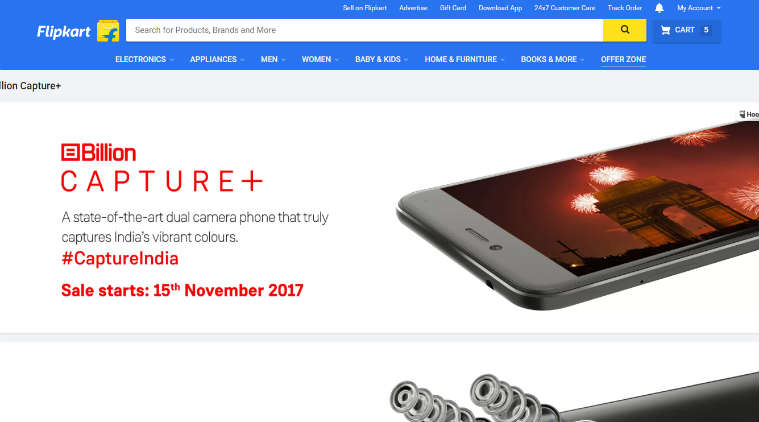The height and width of the screenshot is (422, 759).
Task: Go to the Offer Zone
Action: (x=623, y=59)
